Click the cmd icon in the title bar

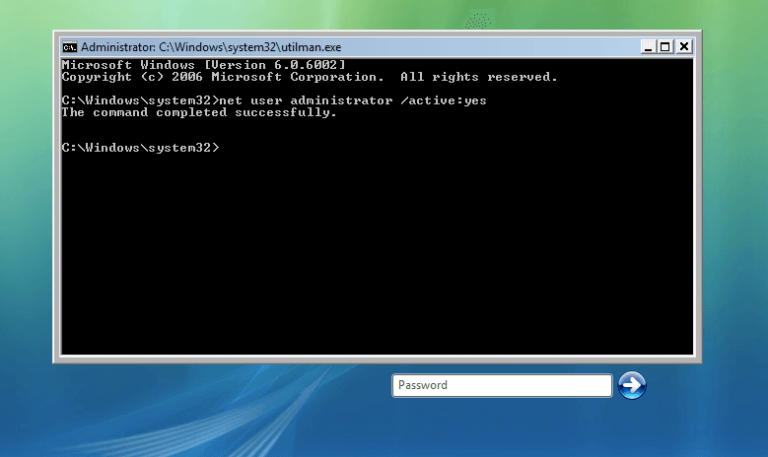69,47
